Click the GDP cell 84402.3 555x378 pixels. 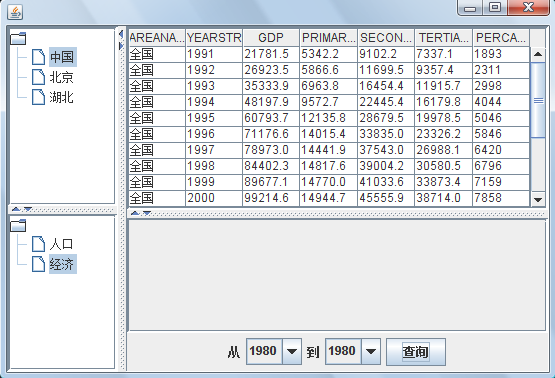click(271, 166)
